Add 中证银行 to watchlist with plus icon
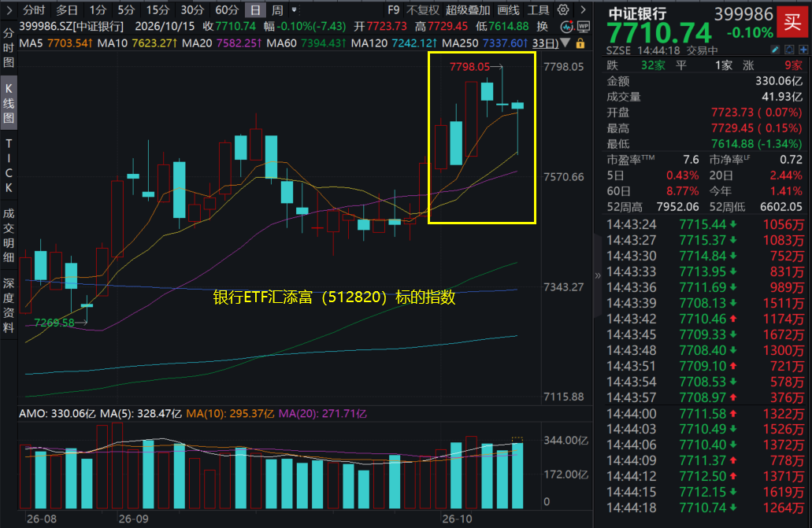 [803, 50]
